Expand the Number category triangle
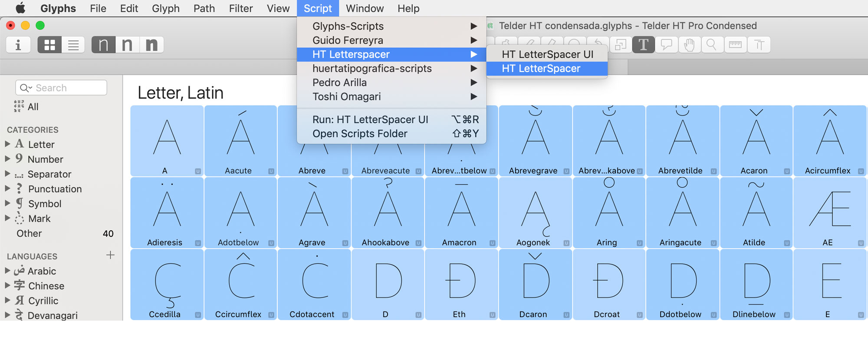 click(x=7, y=159)
